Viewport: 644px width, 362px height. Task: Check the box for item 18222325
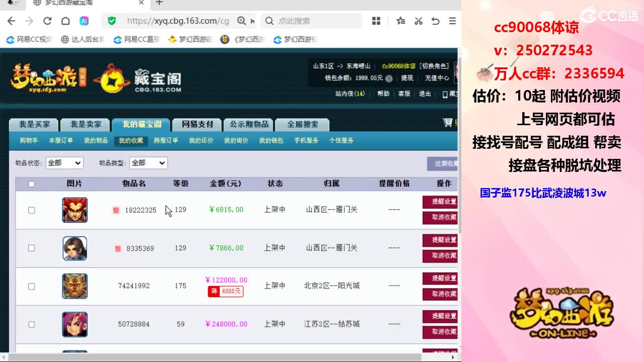pos(31,210)
